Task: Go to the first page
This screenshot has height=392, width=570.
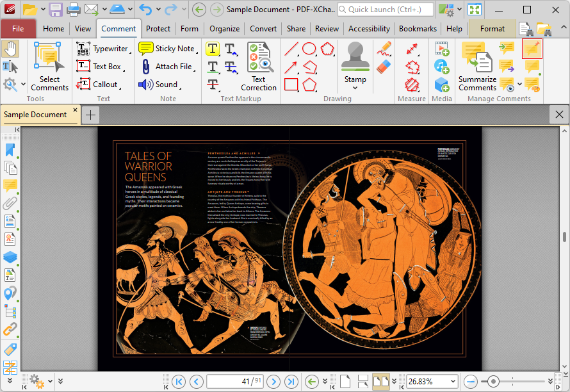Action: (x=179, y=382)
